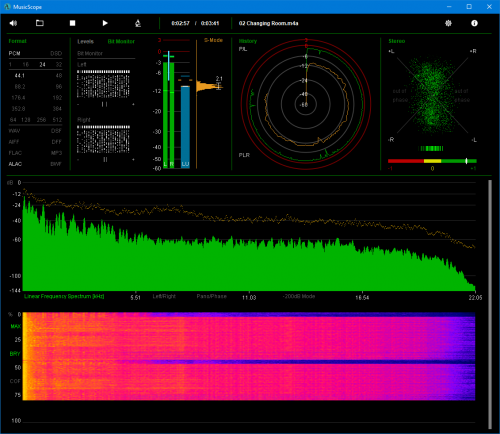Select the Bit Monitor tab

pyautogui.click(x=121, y=41)
